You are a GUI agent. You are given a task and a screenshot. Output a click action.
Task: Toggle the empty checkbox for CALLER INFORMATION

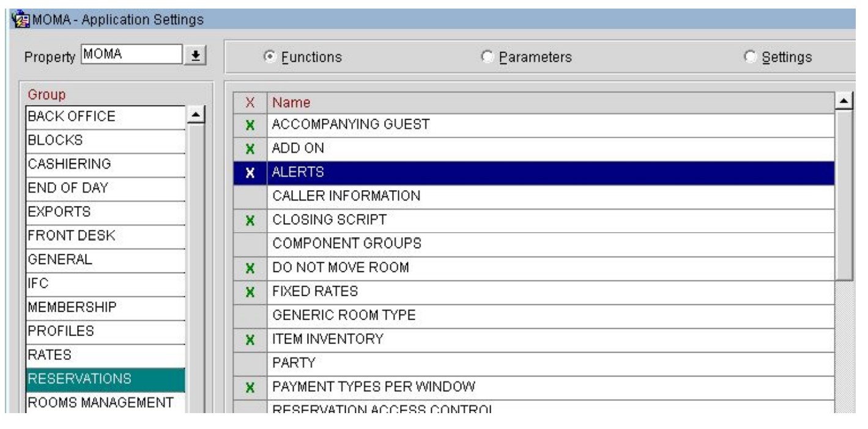click(x=250, y=197)
